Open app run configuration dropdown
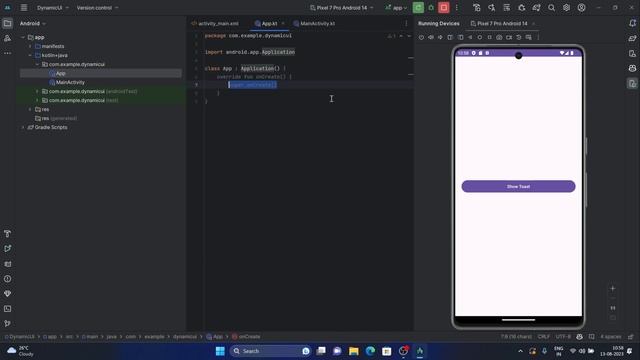This screenshot has width=640, height=360. [396, 8]
